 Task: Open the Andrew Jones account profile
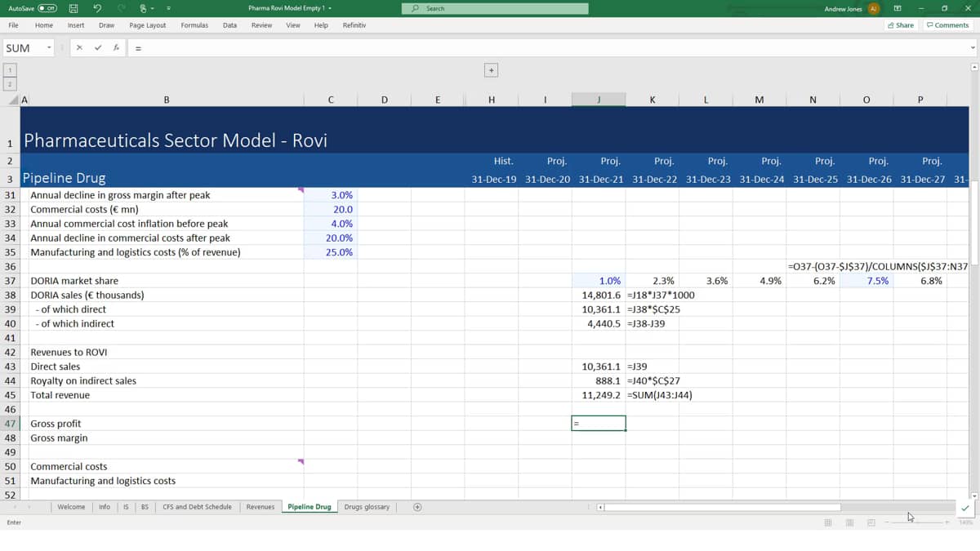tap(851, 9)
